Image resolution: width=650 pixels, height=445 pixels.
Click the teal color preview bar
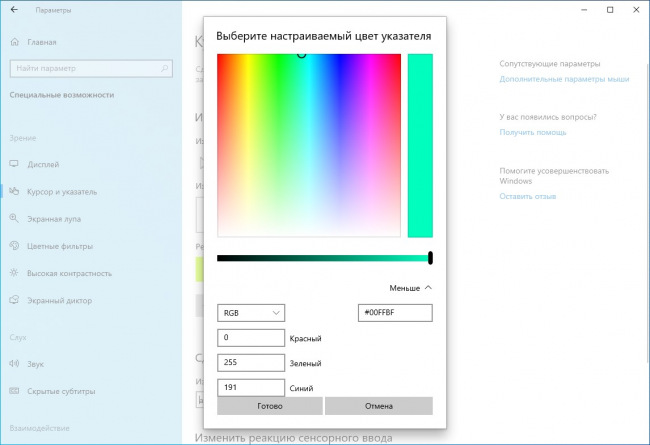(420, 146)
